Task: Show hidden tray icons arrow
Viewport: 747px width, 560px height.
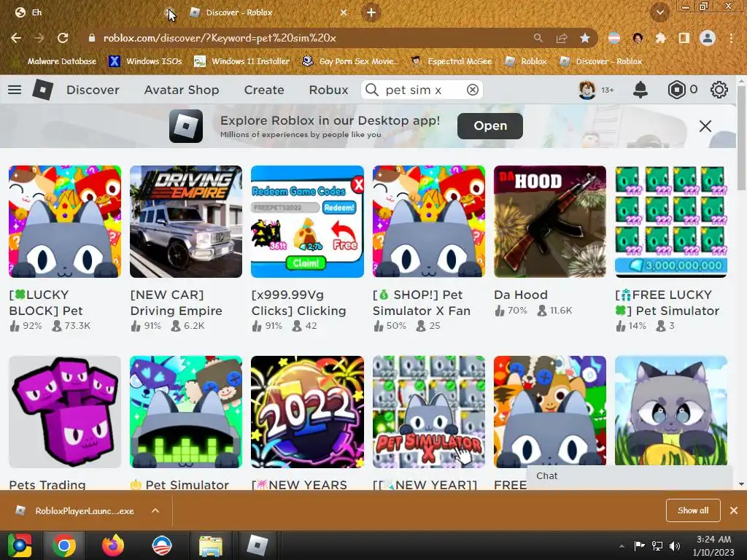Action: (622, 546)
